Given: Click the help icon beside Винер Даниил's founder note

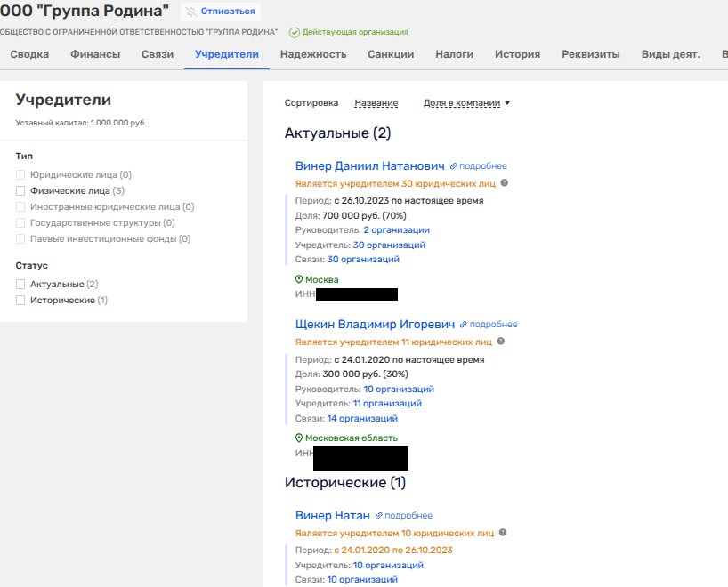Looking at the screenshot, I should [505, 183].
